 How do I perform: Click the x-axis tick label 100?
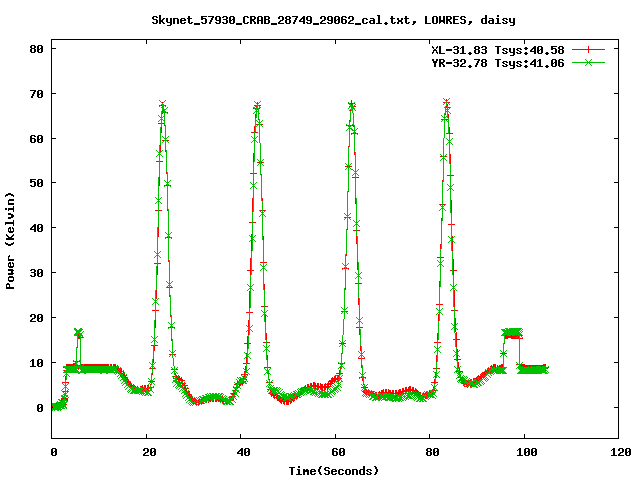tap(527, 452)
